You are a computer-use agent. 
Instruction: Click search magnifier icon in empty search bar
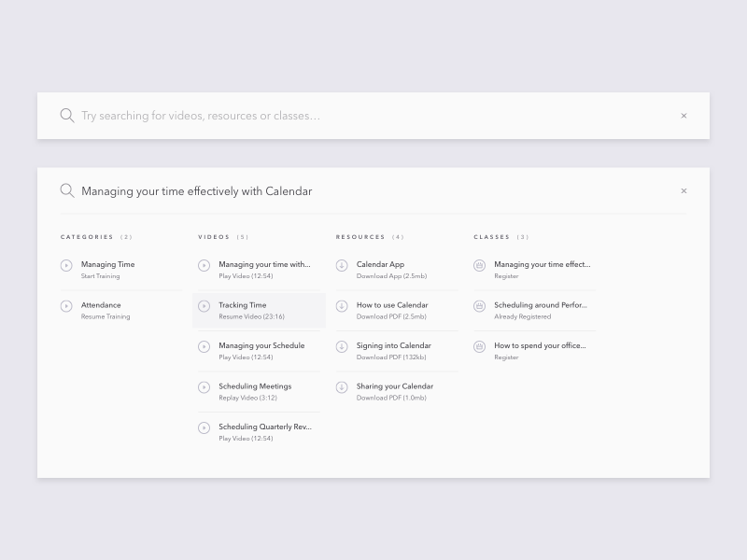coord(67,116)
